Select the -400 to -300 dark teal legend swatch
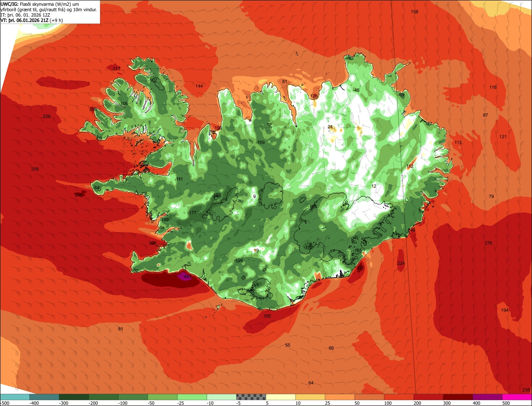532x406 pixels. [44, 397]
